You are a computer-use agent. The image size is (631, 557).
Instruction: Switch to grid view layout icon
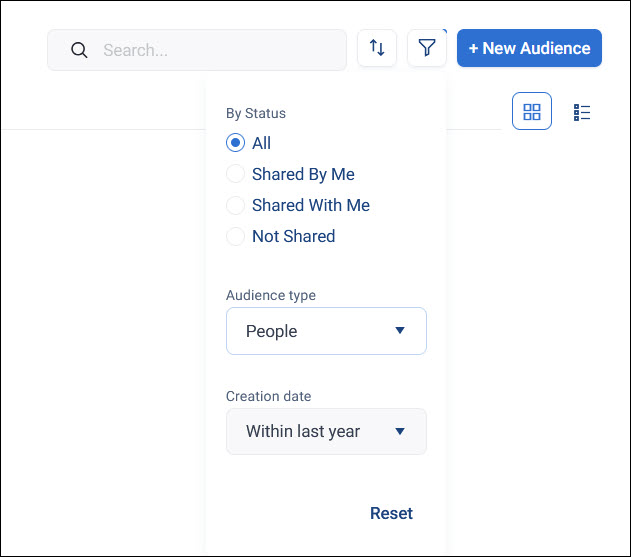coord(532,111)
